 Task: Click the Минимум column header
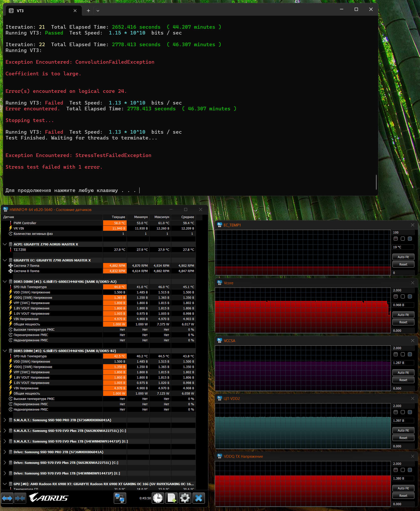pyautogui.click(x=138, y=217)
